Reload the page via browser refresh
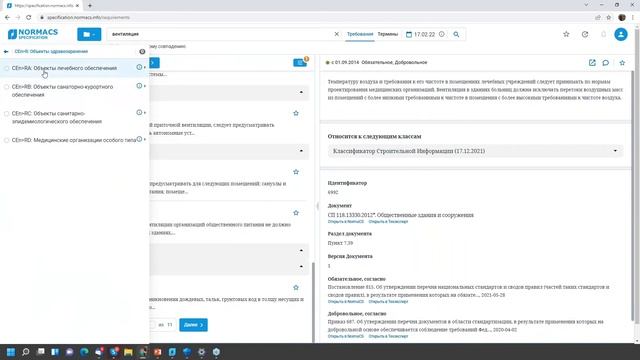This screenshot has width=640, height=360. [29, 17]
